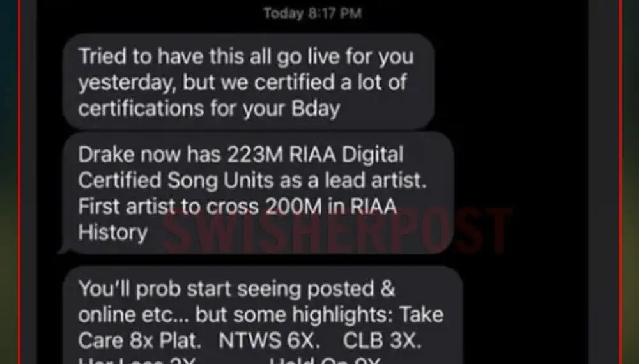The width and height of the screenshot is (639, 364).
Task: Click the red vertical border line on the right
Action: [620, 182]
